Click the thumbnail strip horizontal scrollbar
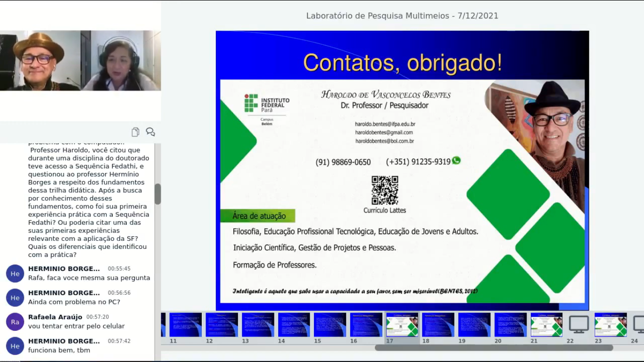Viewport: 644px width, 362px height. (494, 348)
